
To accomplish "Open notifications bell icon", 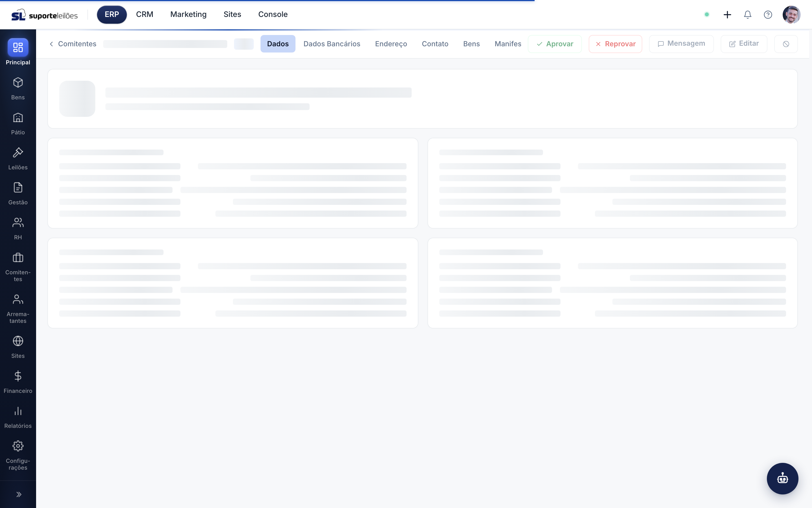I will [x=748, y=14].
